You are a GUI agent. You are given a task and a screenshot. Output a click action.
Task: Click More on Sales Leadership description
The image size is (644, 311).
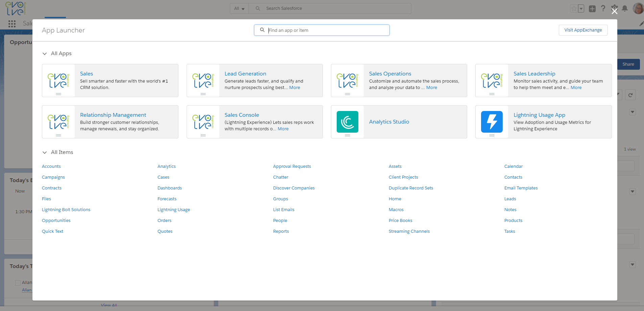(x=576, y=87)
